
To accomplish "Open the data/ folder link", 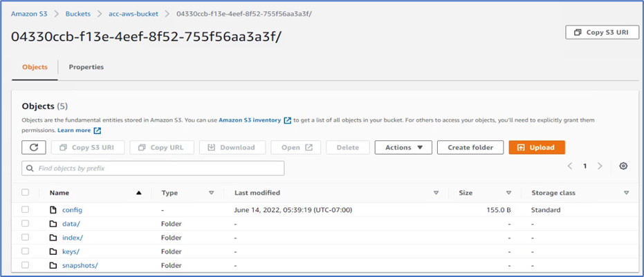I will coord(71,224).
